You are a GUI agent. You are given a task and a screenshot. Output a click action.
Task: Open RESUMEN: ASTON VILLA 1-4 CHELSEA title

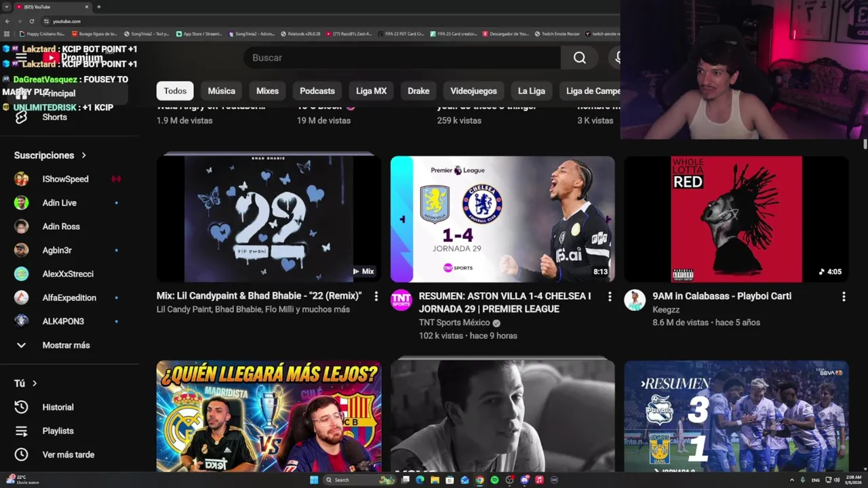point(505,302)
